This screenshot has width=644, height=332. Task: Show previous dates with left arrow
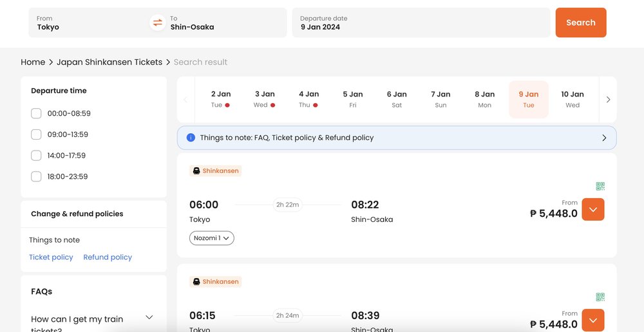[185, 100]
